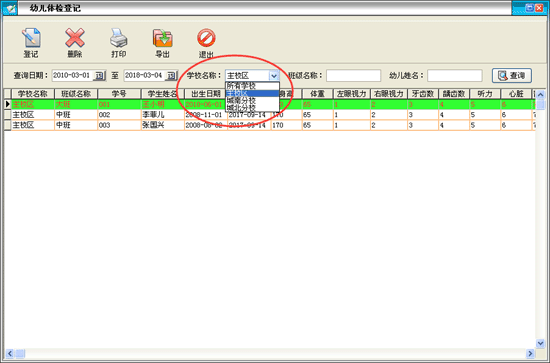Image resolution: width=550 pixels, height=363 pixels.
Task: Click the 查询 search button
Action: [512, 75]
